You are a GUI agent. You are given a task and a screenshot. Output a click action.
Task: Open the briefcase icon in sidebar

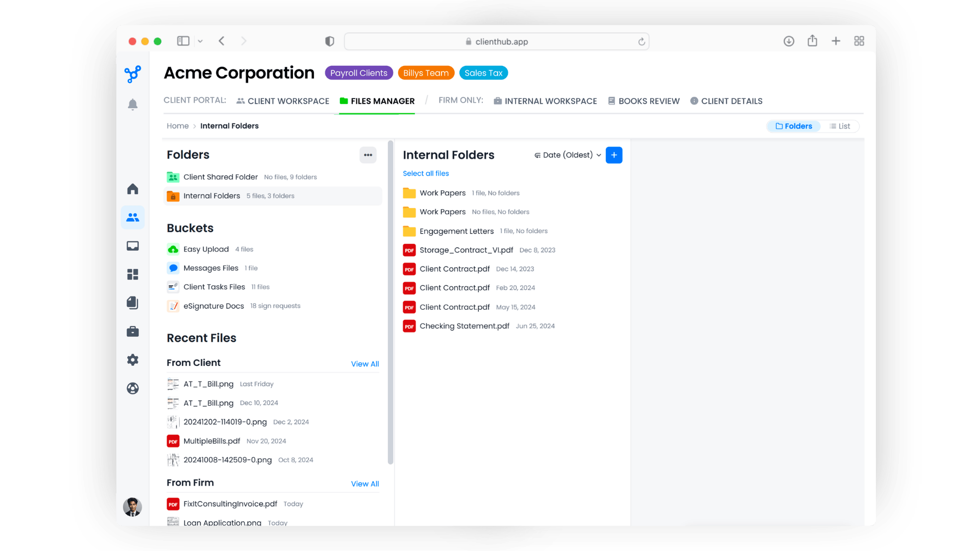(133, 331)
